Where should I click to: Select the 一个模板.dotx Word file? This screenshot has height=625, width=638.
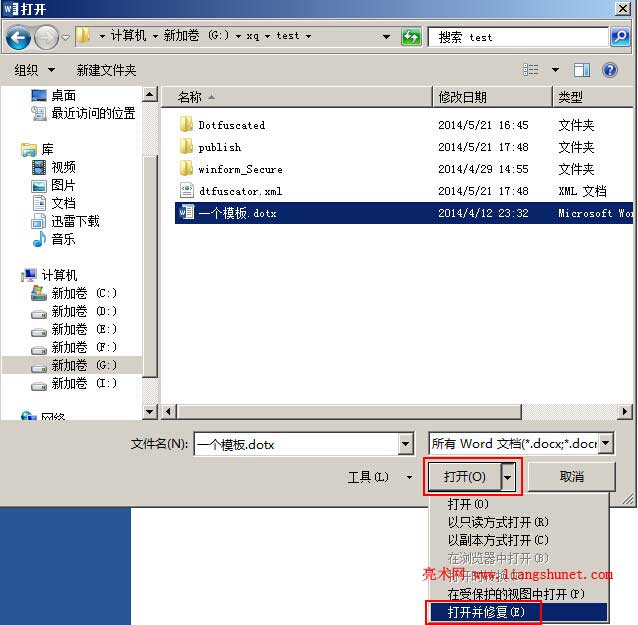[404, 213]
